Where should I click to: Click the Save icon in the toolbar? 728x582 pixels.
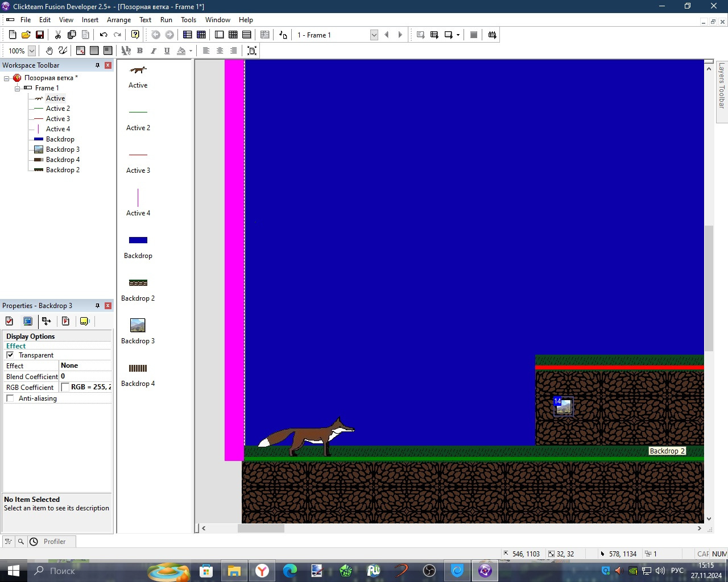pyautogui.click(x=40, y=35)
